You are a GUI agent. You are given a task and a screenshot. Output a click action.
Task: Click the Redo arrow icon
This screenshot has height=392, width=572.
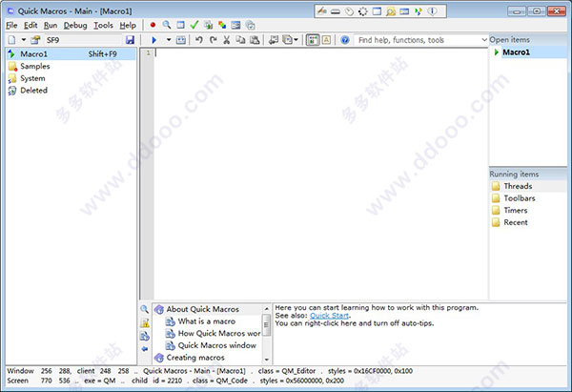point(213,40)
